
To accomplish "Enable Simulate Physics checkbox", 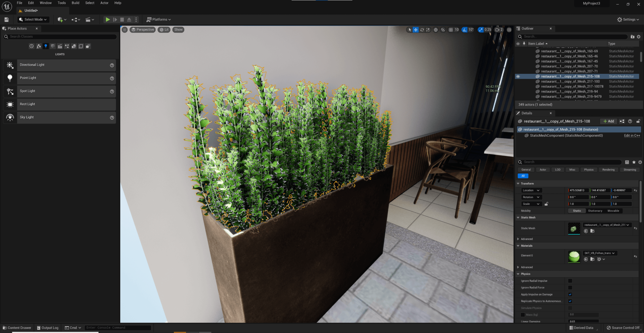I will [570, 308].
